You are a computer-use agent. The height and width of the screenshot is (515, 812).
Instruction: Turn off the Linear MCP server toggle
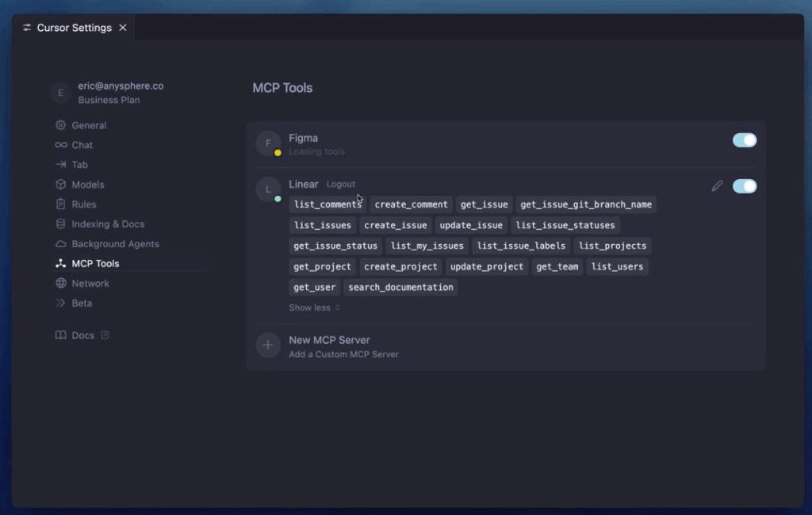tap(744, 186)
